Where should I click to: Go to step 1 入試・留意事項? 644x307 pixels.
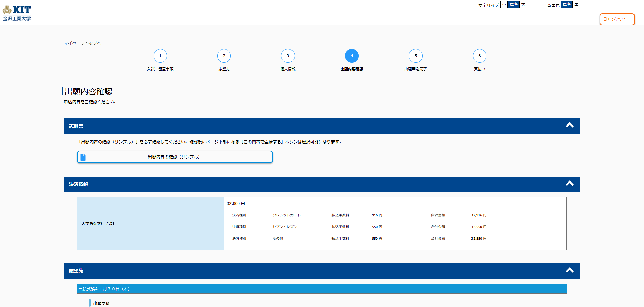click(160, 56)
